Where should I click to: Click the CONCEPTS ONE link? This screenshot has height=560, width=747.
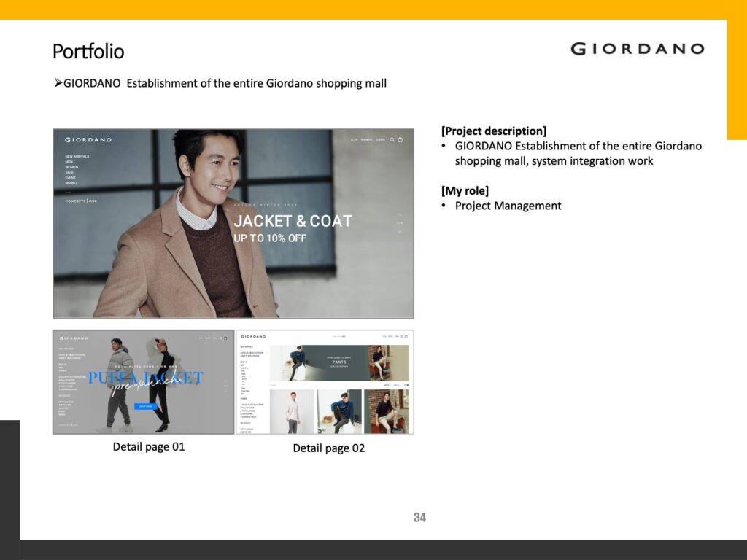[81, 201]
